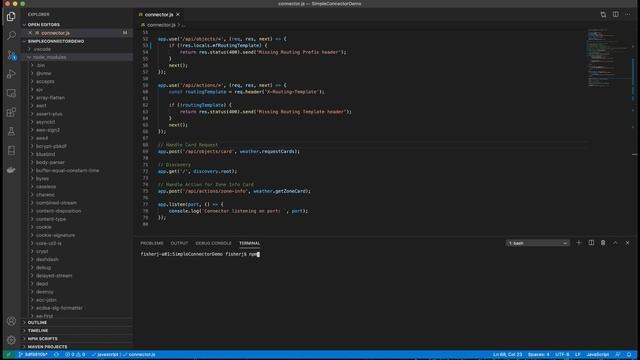640x360 pixels.
Task: Click the git branch status item
Action: pos(33,354)
